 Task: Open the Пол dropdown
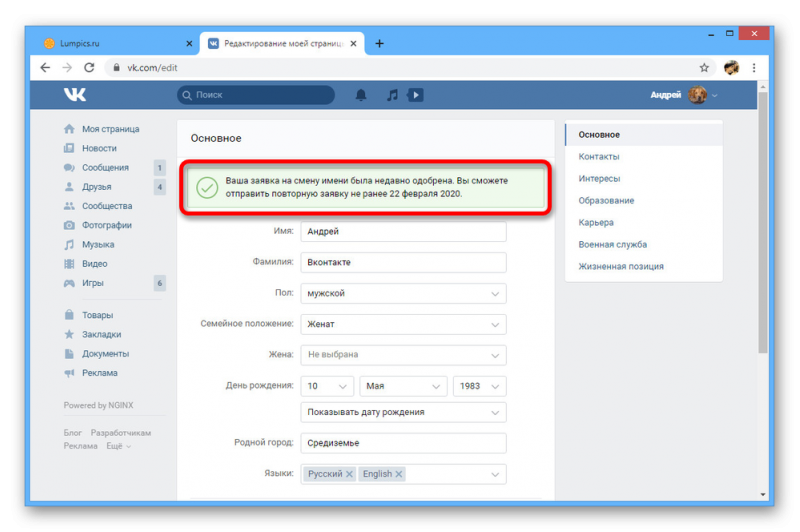click(403, 293)
